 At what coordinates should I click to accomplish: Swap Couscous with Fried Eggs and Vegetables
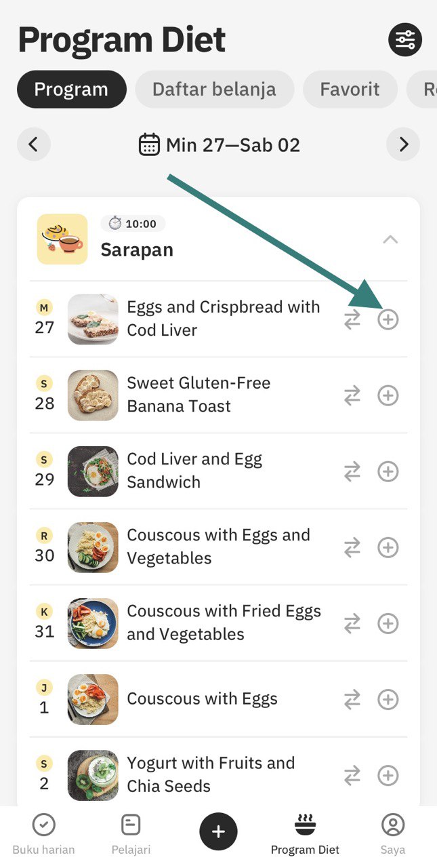point(352,623)
